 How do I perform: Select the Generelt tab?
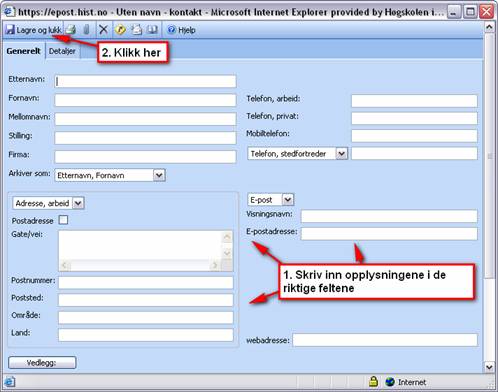[23, 51]
